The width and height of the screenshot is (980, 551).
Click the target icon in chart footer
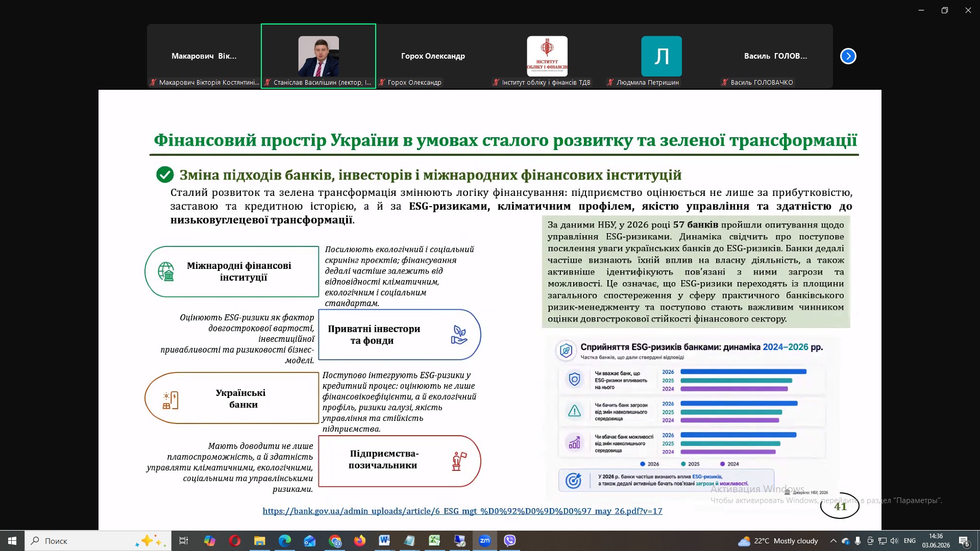coord(573,480)
